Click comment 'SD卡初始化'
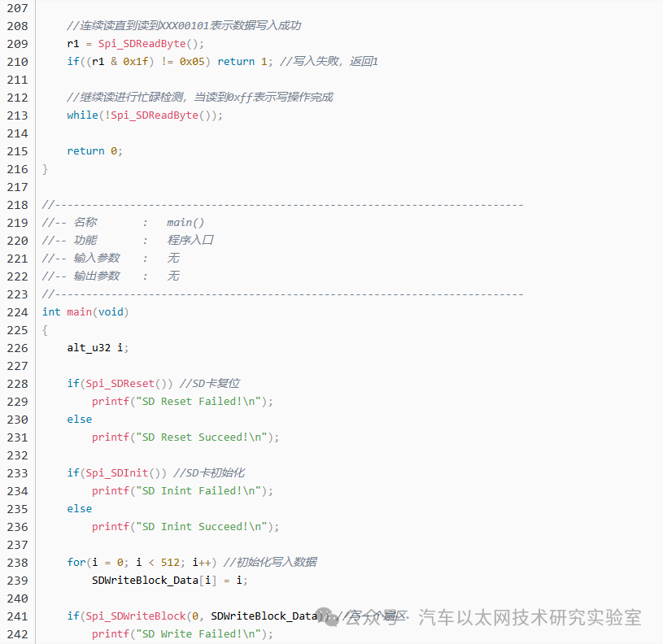 click(x=209, y=473)
